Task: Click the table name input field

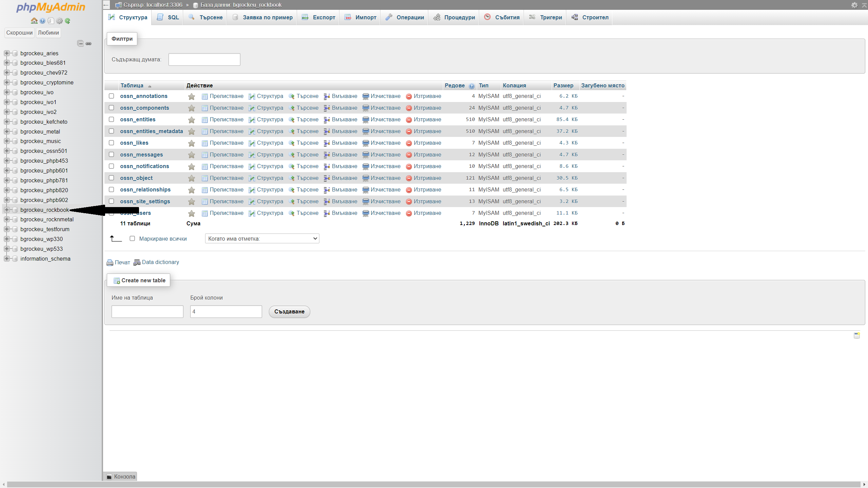Action: [147, 311]
